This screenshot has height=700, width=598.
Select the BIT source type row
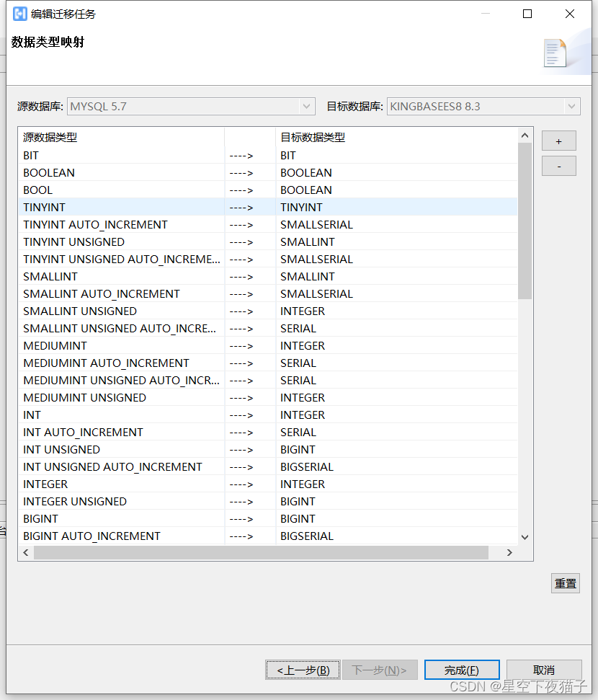click(x=121, y=156)
